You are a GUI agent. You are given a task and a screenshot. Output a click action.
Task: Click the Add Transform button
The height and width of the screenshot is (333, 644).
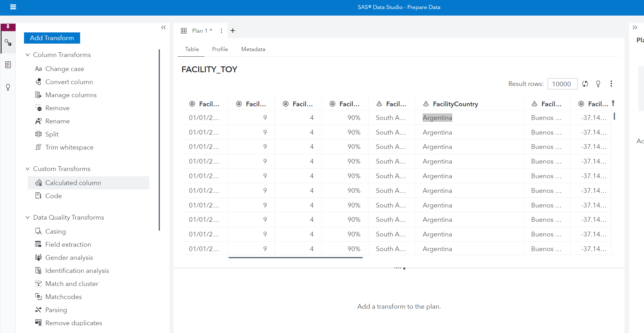pyautogui.click(x=52, y=38)
